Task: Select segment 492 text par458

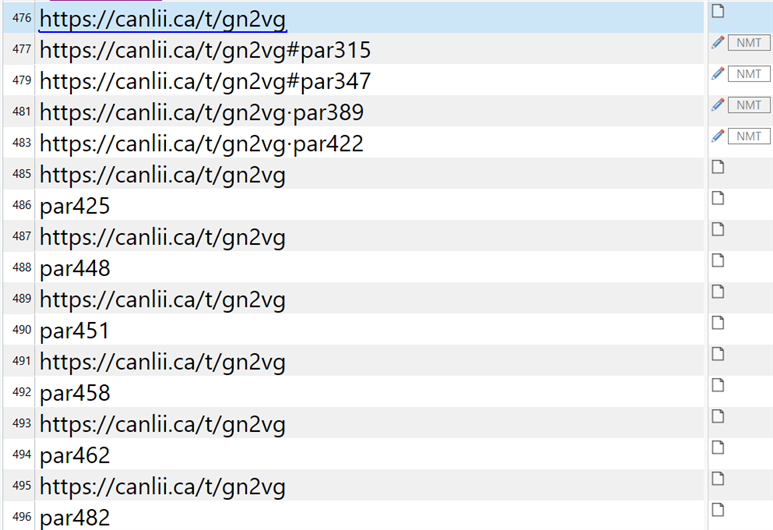Action: [75, 393]
